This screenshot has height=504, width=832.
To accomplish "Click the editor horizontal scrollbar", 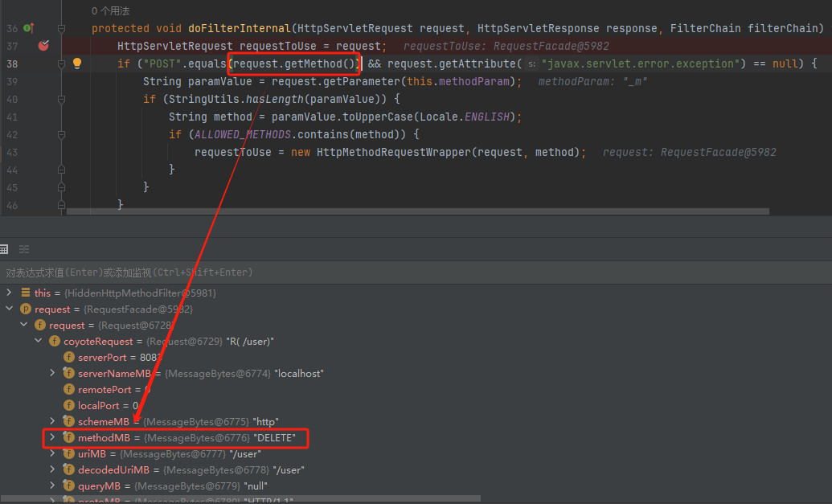I will tap(417, 211).
